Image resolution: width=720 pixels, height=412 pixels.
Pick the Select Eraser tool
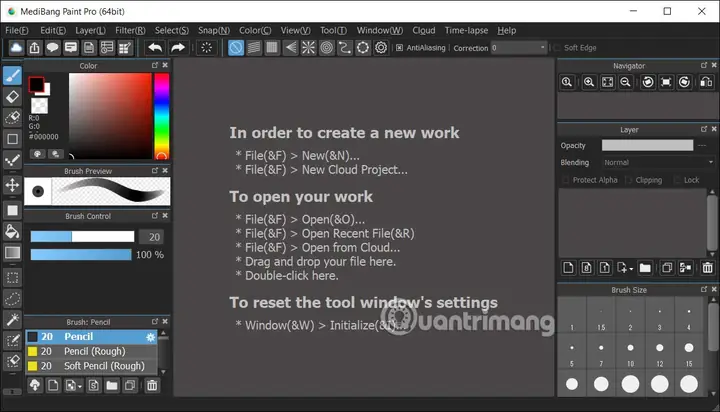point(12,361)
